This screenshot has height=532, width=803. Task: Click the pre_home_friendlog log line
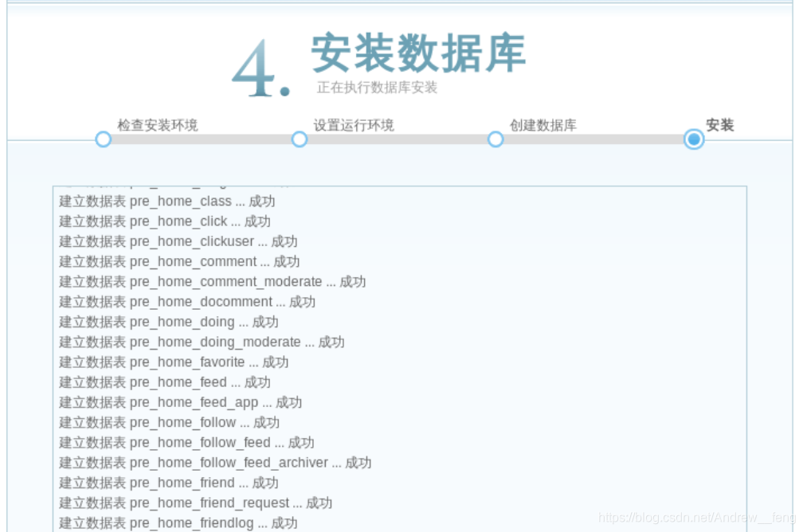178,523
